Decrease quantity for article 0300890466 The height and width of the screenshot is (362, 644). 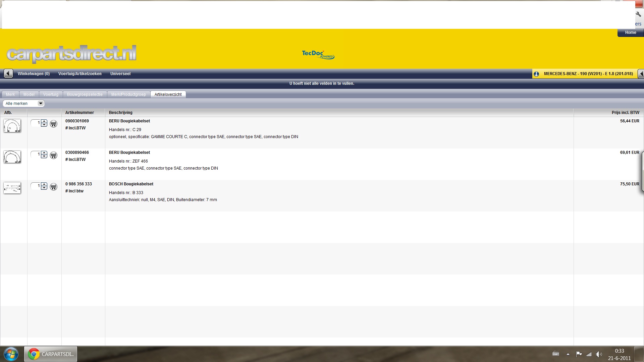(44, 157)
